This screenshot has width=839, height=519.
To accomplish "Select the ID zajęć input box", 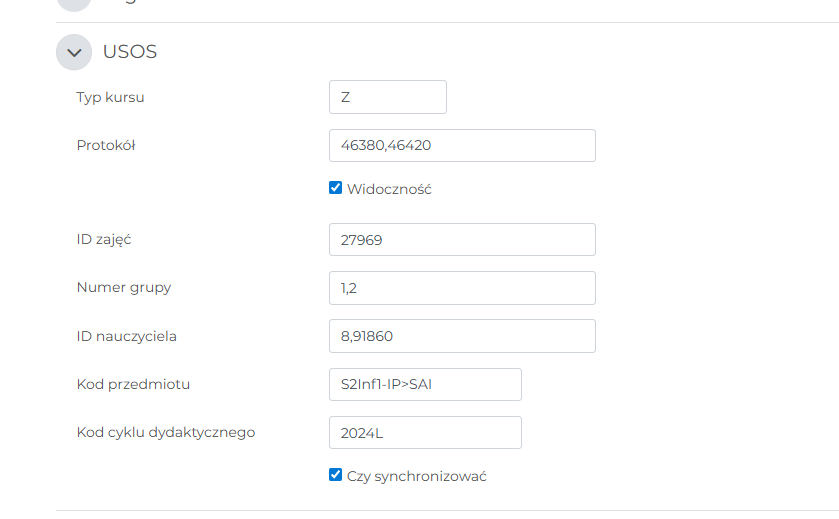I will click(461, 240).
